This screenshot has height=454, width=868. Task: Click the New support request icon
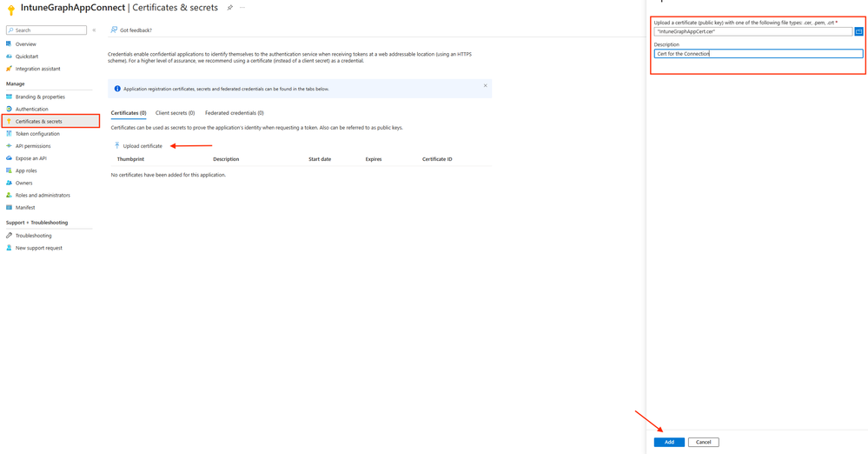[9, 248]
